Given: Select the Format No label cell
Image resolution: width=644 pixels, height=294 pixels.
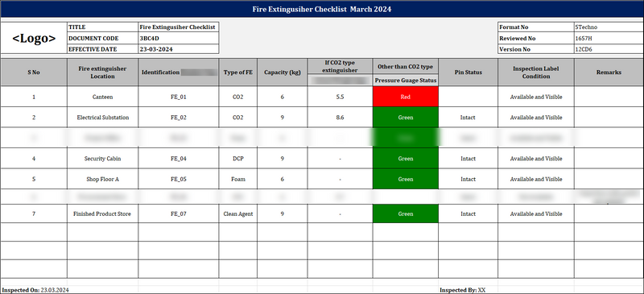Looking at the screenshot, I should (x=535, y=27).
